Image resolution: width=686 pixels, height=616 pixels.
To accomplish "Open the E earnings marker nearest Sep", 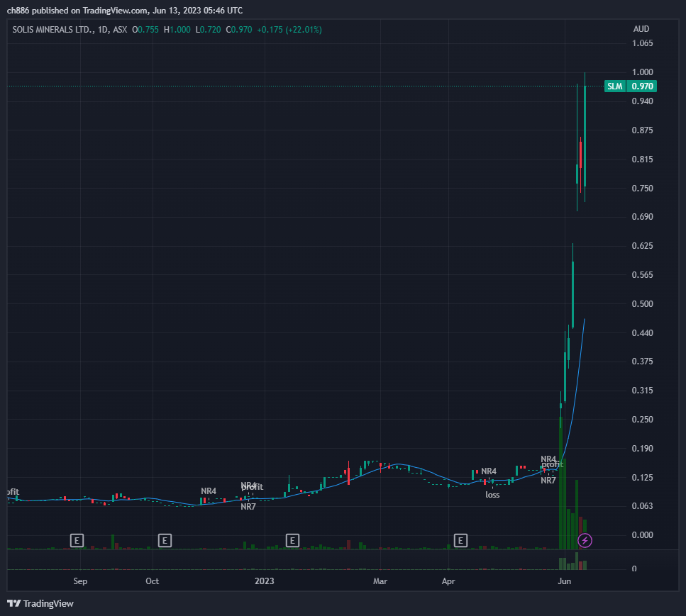I will tap(77, 541).
